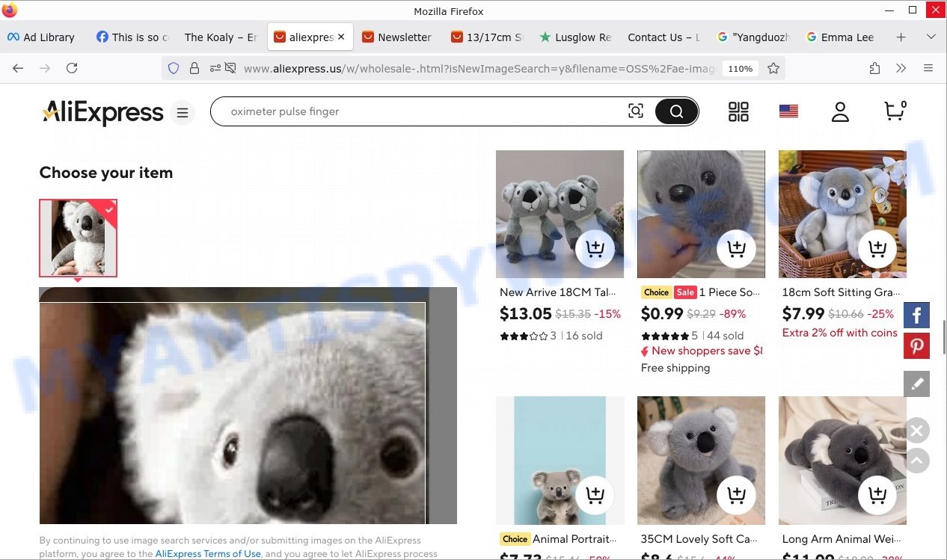Go to the AliExpress home logo
Viewport: 947px width, 560px height.
coord(102,113)
